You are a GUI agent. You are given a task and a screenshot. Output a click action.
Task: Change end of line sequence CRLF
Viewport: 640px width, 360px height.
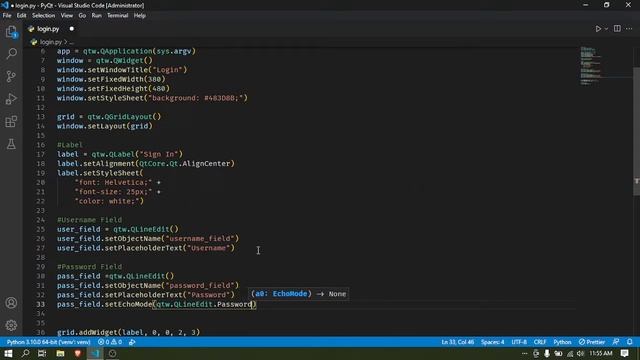[x=540, y=342]
